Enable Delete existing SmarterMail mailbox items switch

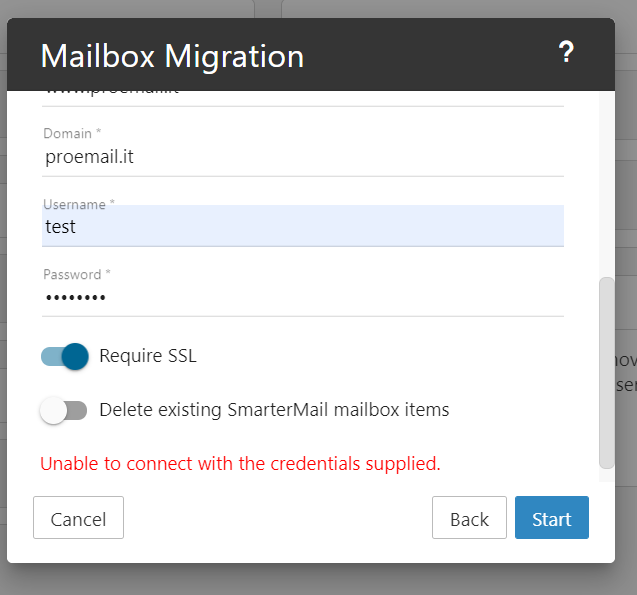tap(65, 410)
